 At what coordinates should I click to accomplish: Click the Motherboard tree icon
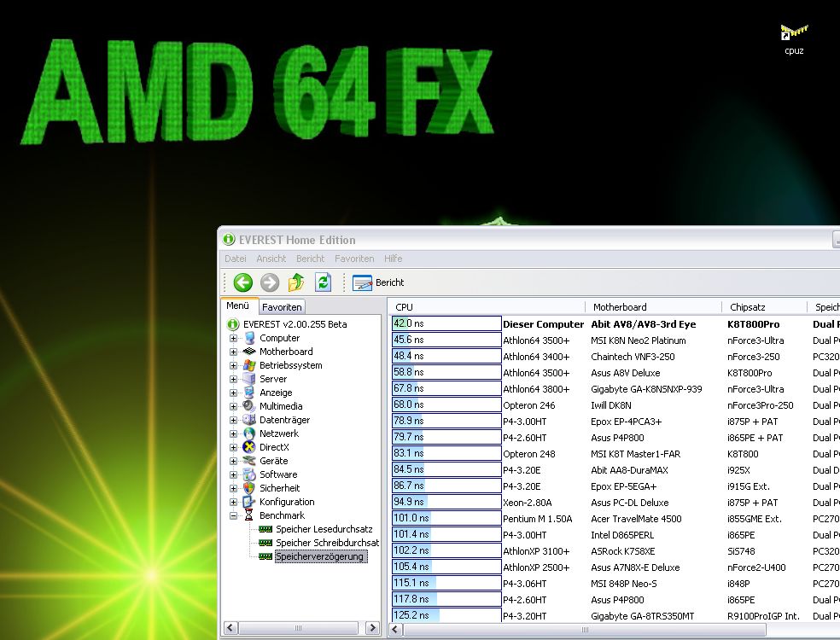coord(249,352)
